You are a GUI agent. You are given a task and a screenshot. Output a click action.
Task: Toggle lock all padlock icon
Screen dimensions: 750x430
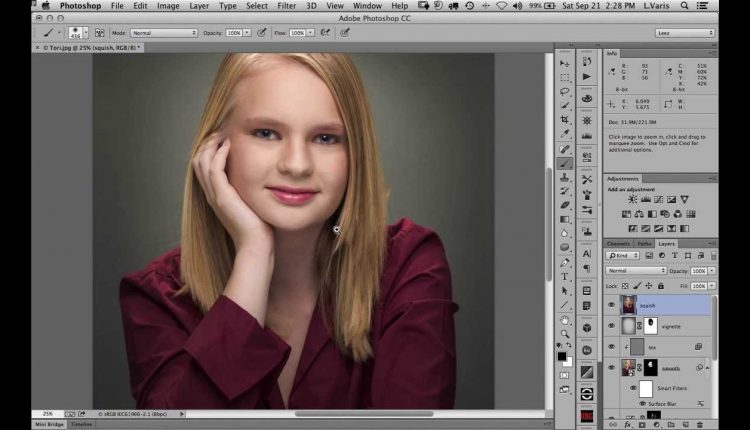point(661,286)
